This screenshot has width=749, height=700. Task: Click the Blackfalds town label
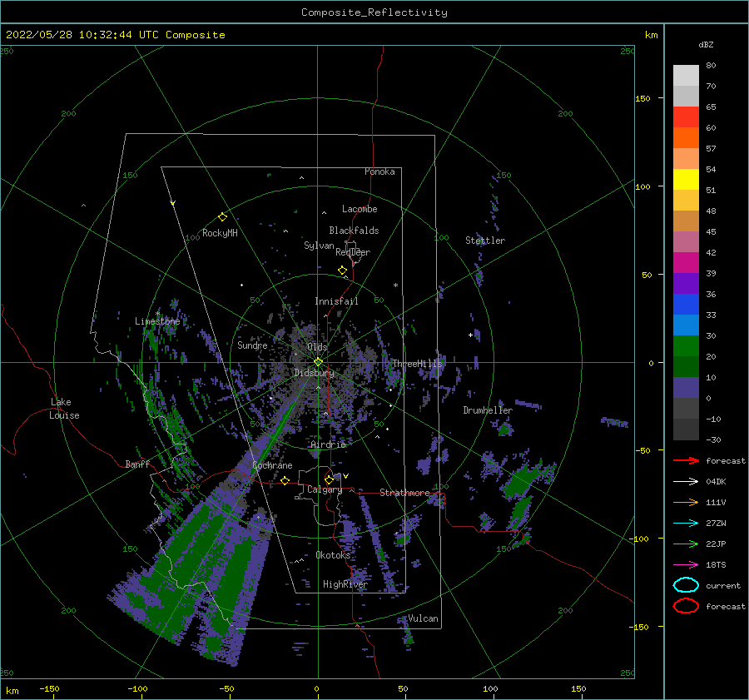point(354,231)
